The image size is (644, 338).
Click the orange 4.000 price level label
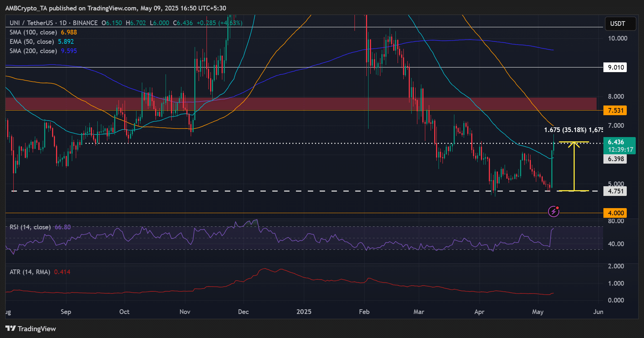click(x=615, y=213)
